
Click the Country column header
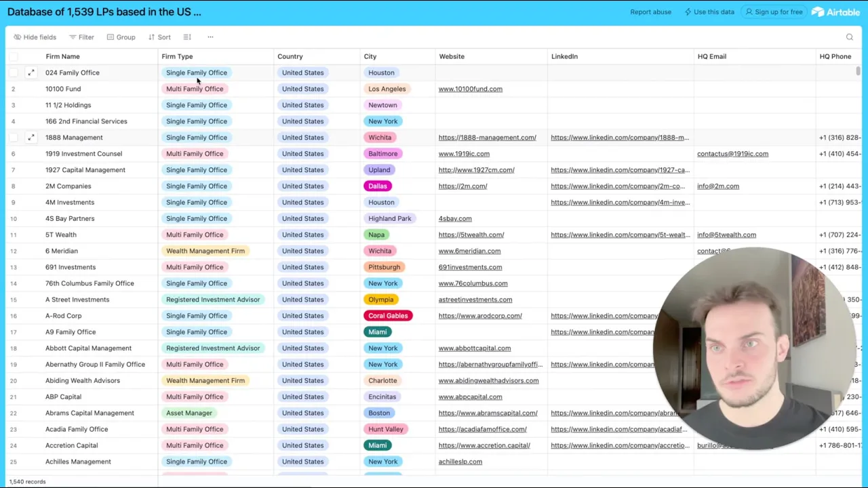coord(290,56)
